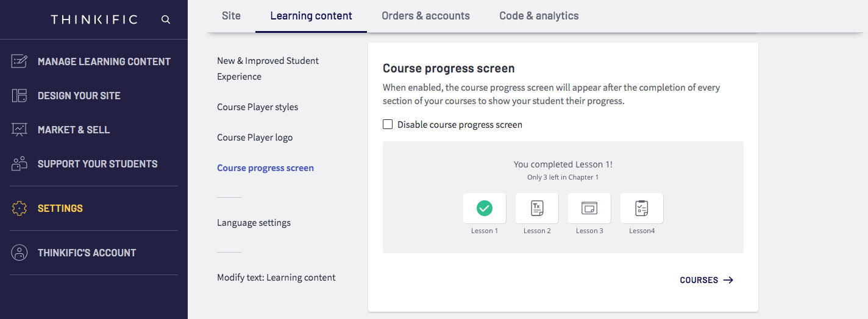The width and height of the screenshot is (868, 319).
Task: Click the green checkmark Lesson 1 tile
Action: [485, 208]
